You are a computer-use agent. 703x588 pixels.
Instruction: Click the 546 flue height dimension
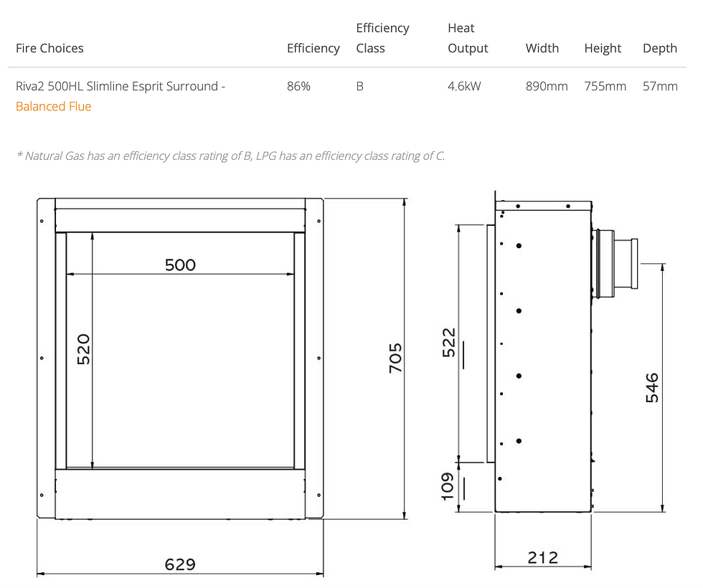(x=652, y=388)
